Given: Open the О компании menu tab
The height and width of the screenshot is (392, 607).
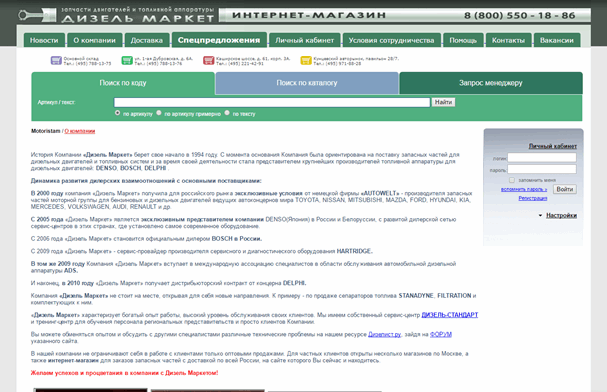Looking at the screenshot, I should [94, 40].
